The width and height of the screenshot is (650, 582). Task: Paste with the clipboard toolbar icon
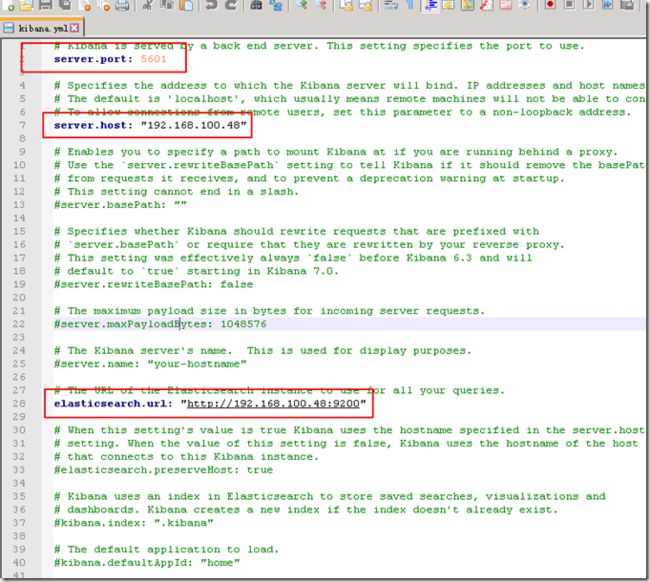[x=187, y=5]
